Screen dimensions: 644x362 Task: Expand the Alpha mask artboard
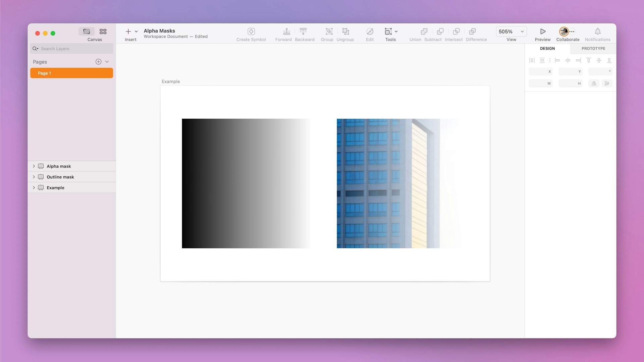point(34,166)
